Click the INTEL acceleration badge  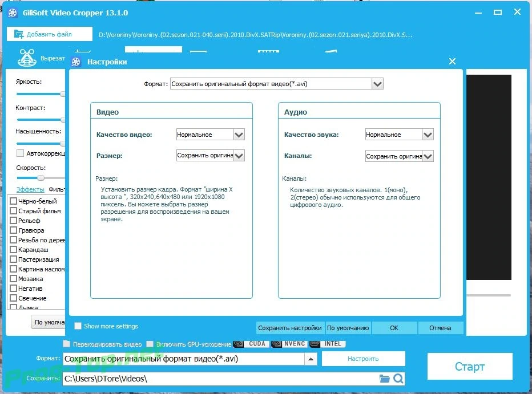coord(328,344)
